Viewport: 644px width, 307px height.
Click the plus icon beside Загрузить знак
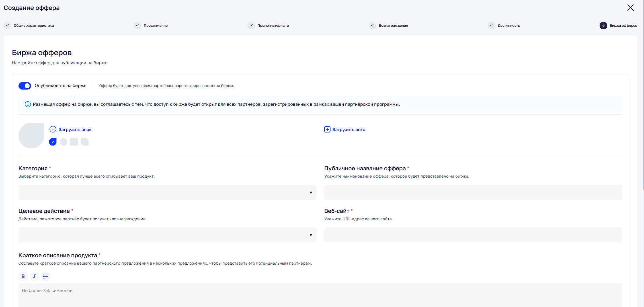click(x=53, y=129)
